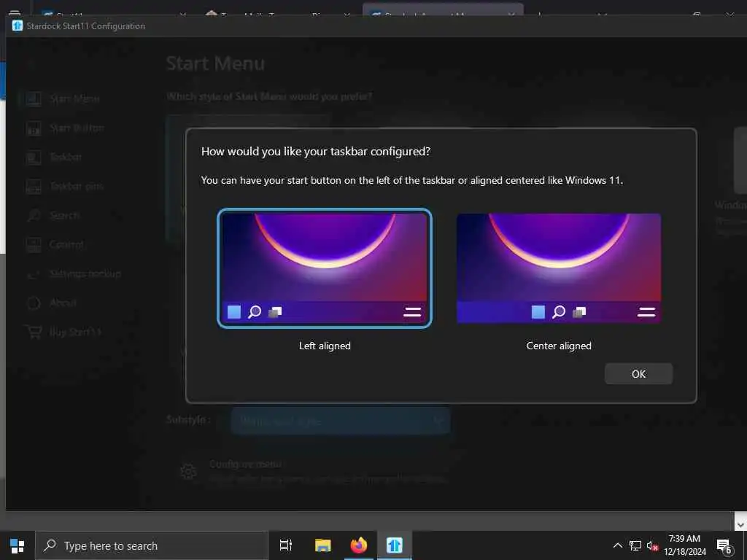The image size is (747, 560).
Task: Open the Settings backup sidebar section
Action: [x=85, y=273]
